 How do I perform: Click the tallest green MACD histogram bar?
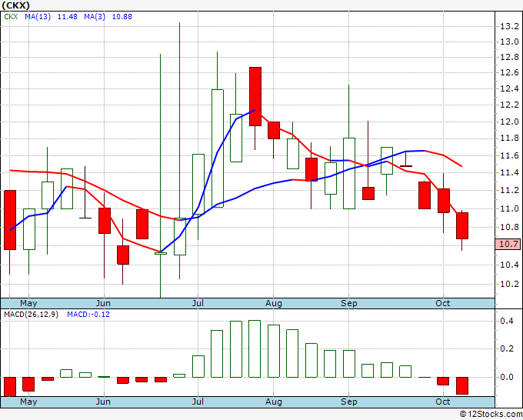(255, 348)
